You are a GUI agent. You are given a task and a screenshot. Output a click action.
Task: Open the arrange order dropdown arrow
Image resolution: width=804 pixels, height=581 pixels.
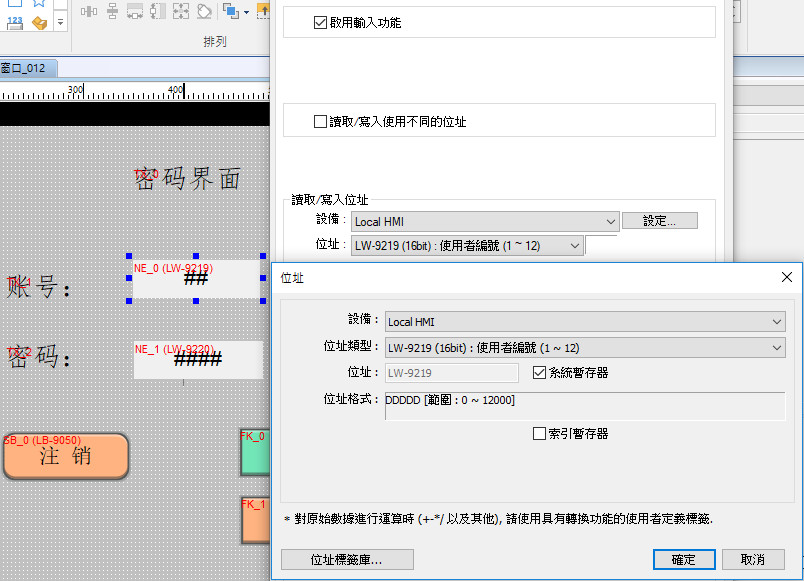click(246, 12)
